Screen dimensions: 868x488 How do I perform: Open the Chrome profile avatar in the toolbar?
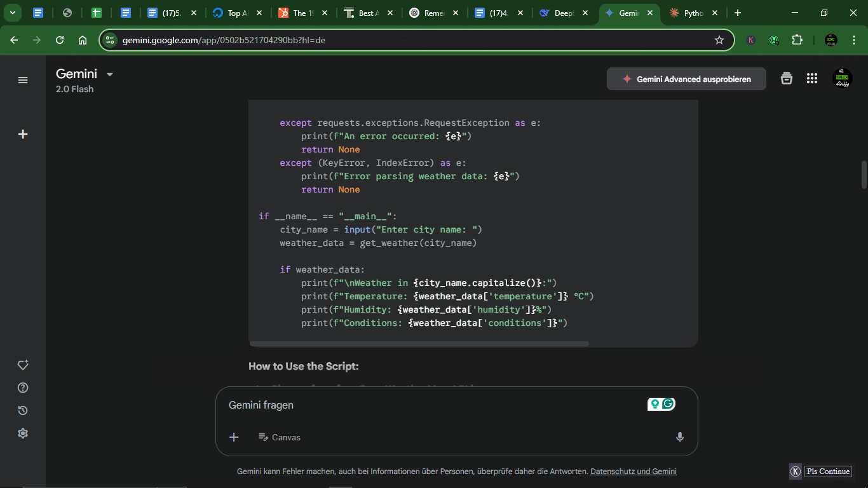(831, 40)
